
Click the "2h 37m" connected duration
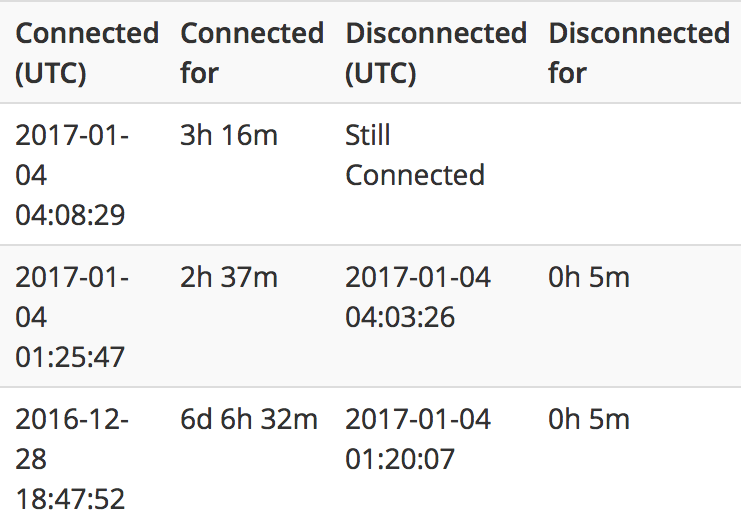pyautogui.click(x=229, y=277)
